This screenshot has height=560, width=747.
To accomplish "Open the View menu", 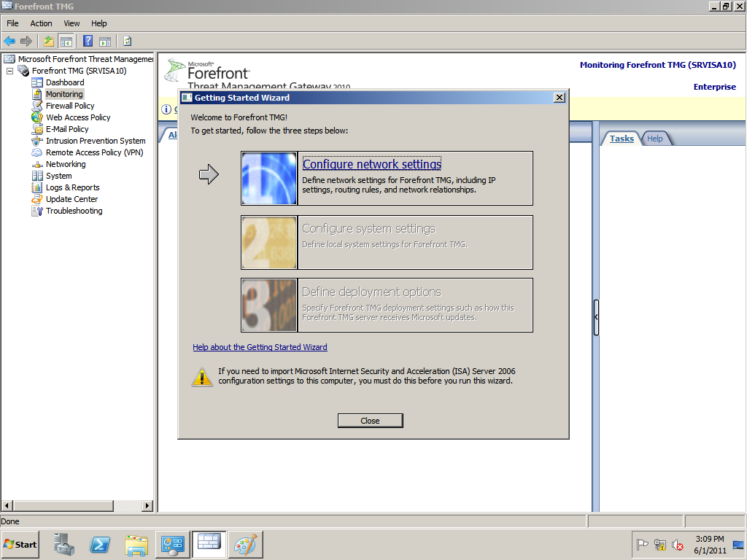I will (71, 23).
